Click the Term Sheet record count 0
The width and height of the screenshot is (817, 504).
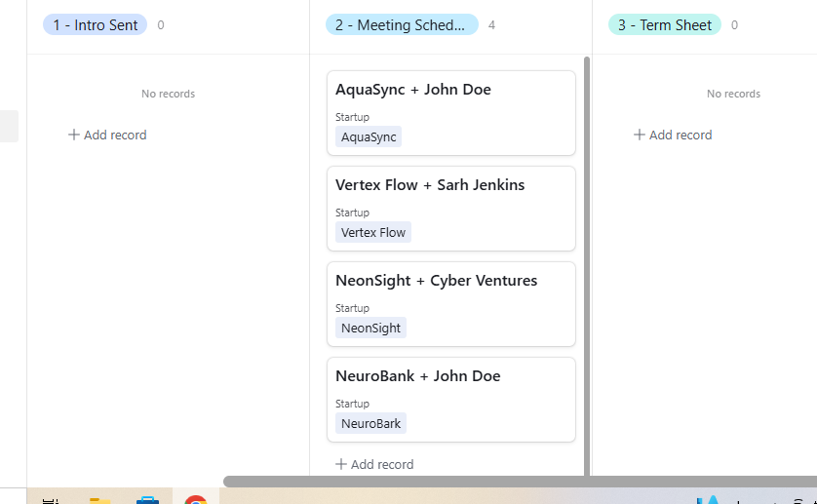[734, 25]
